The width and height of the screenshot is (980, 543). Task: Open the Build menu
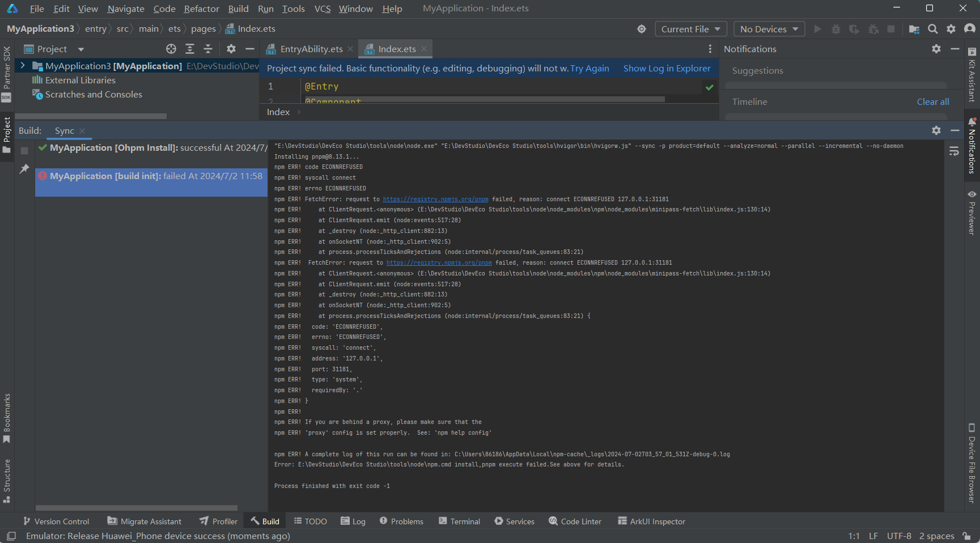pyautogui.click(x=238, y=9)
